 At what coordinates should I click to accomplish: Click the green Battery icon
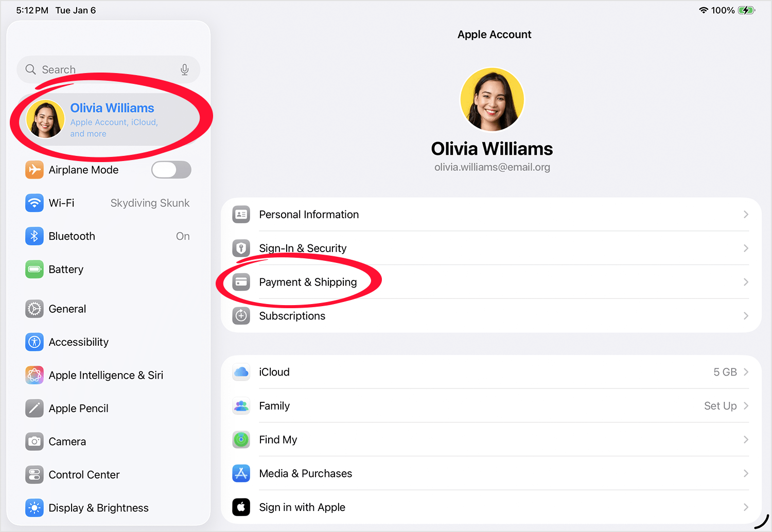pyautogui.click(x=34, y=269)
